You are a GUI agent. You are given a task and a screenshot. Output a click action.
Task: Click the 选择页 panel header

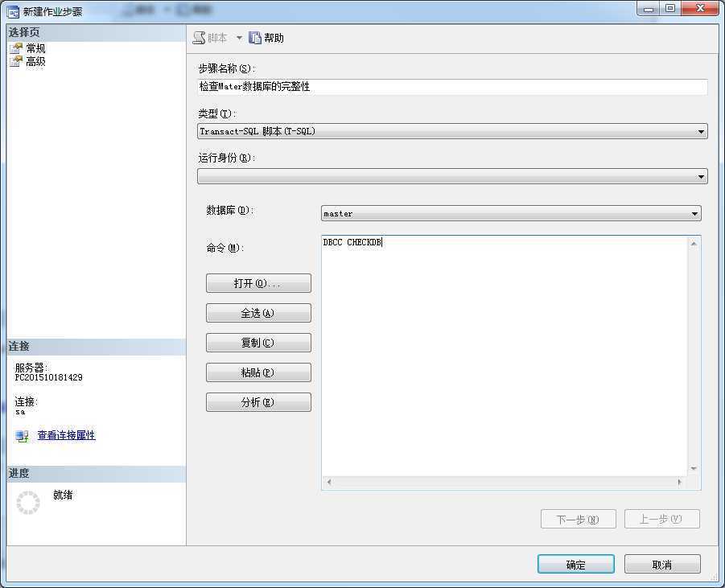[97, 32]
